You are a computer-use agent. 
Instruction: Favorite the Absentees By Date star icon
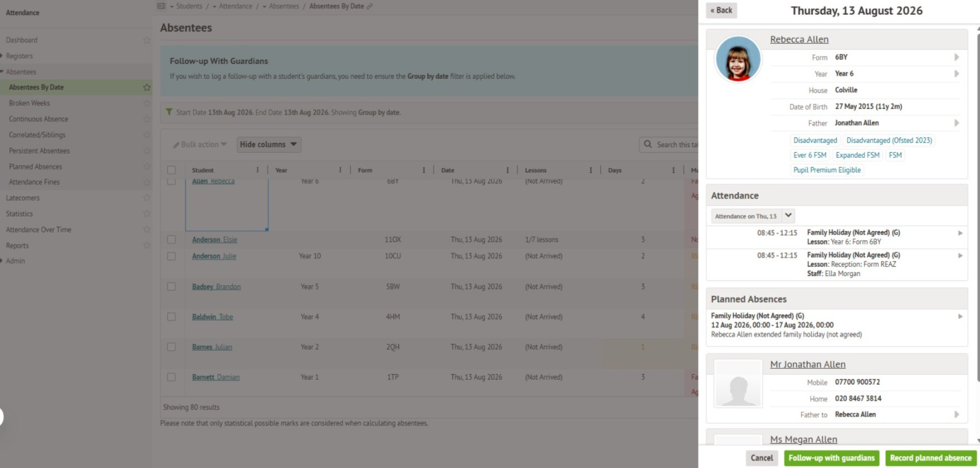coord(147,88)
